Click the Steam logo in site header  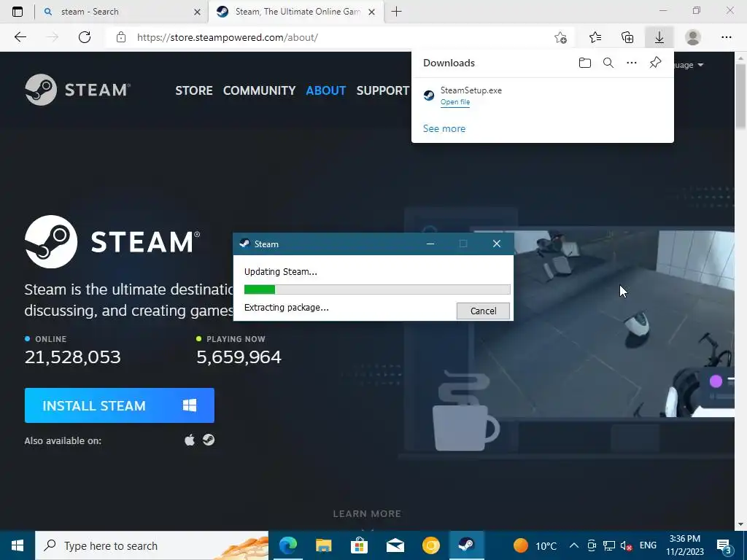[x=77, y=90]
